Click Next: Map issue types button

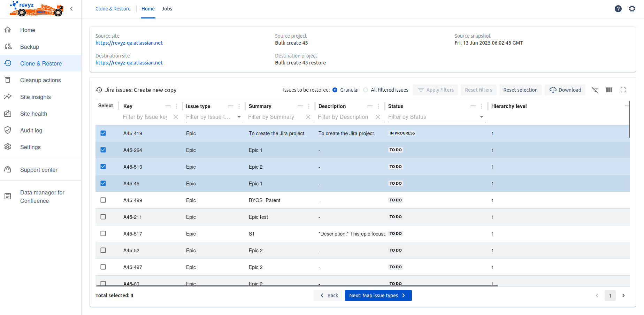[378, 295]
